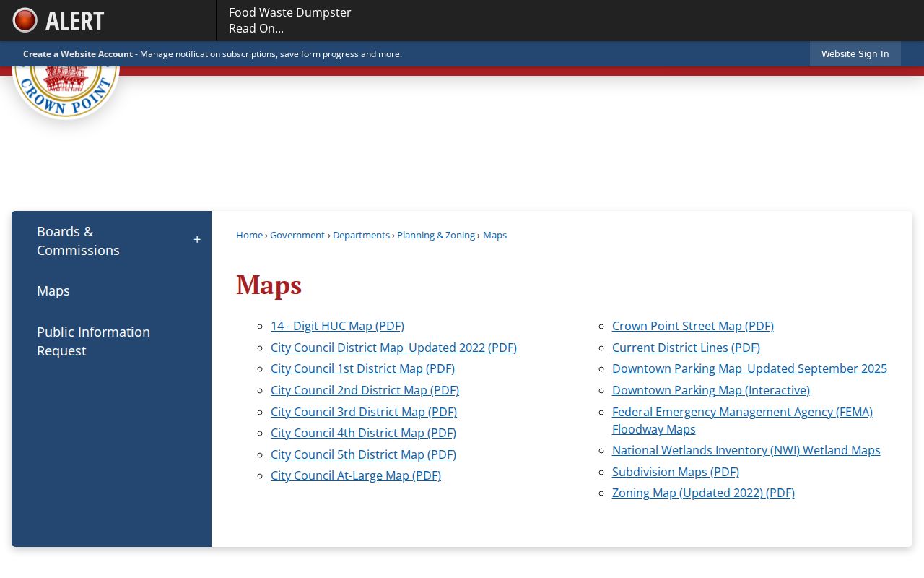This screenshot has height=578, width=924.
Task: Open Create a Website Account link
Action: (78, 54)
